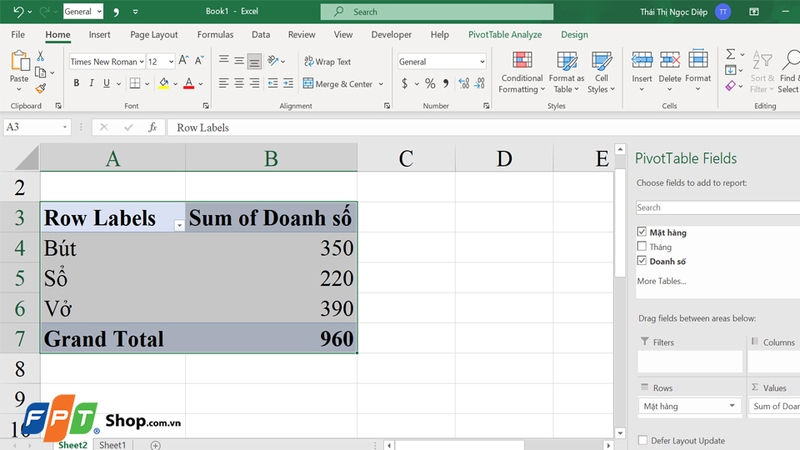Switch to Page Layout tab

click(x=154, y=35)
